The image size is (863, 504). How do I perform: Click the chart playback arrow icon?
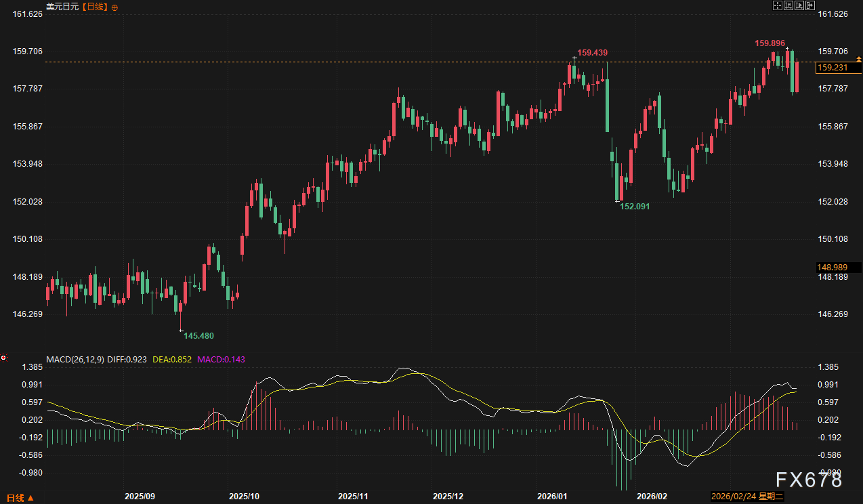(x=799, y=5)
